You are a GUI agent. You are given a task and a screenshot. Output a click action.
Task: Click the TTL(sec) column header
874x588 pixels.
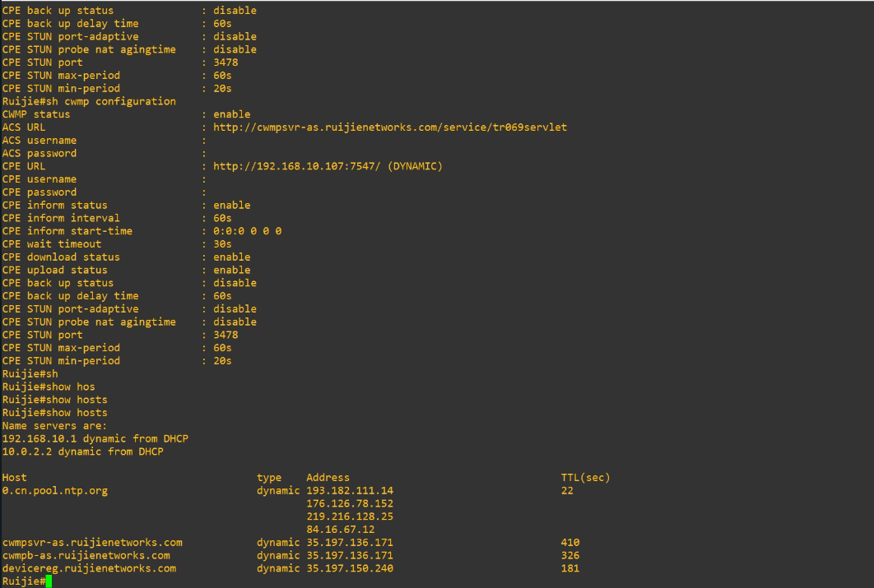585,478
